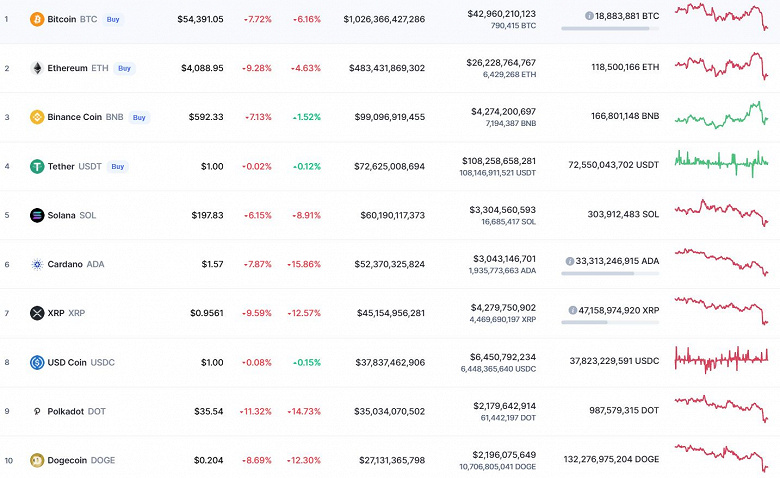780x478 pixels.
Task: Click the info icon beside Bitcoin circulating supply
Action: click(589, 16)
